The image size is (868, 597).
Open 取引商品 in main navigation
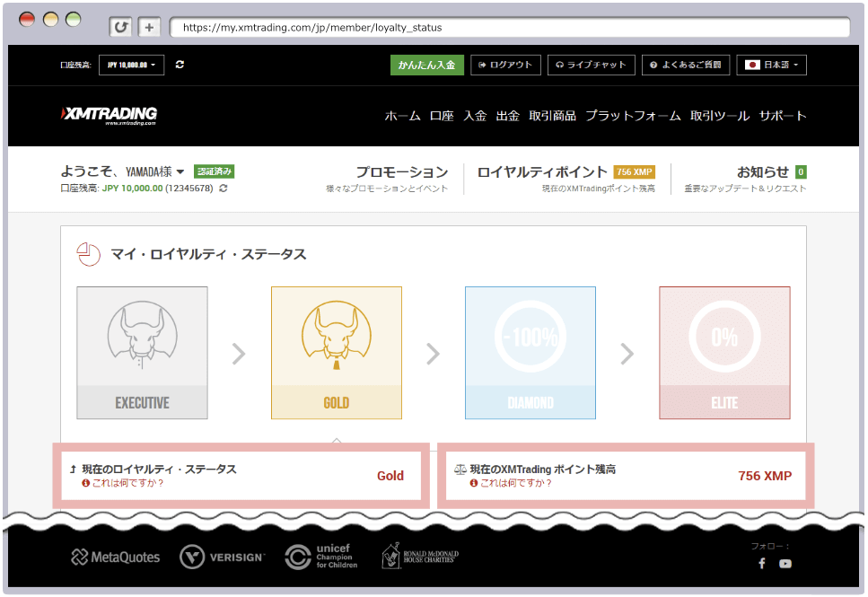[x=552, y=116]
